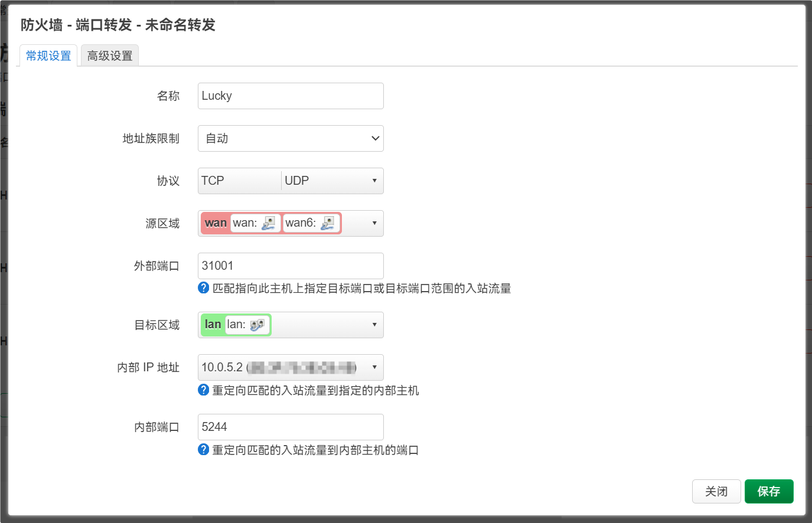
Task: Select the internal port field showing 5244
Action: click(x=291, y=426)
